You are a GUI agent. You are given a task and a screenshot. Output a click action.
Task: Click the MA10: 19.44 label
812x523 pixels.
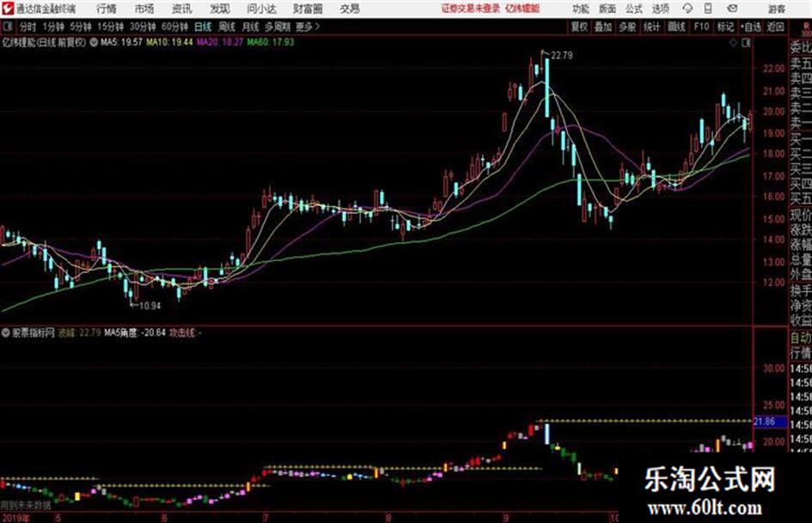pos(169,42)
